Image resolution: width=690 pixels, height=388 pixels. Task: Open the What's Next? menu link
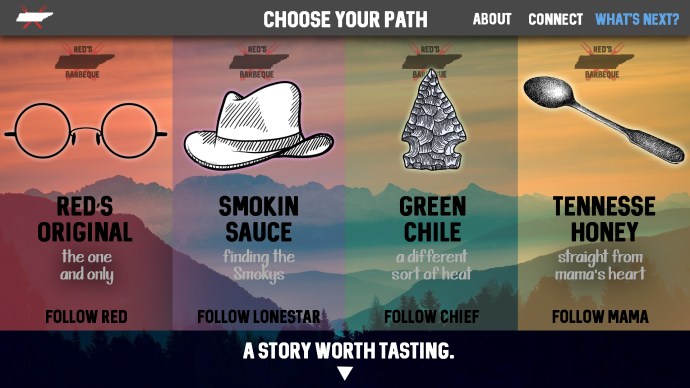coord(637,19)
